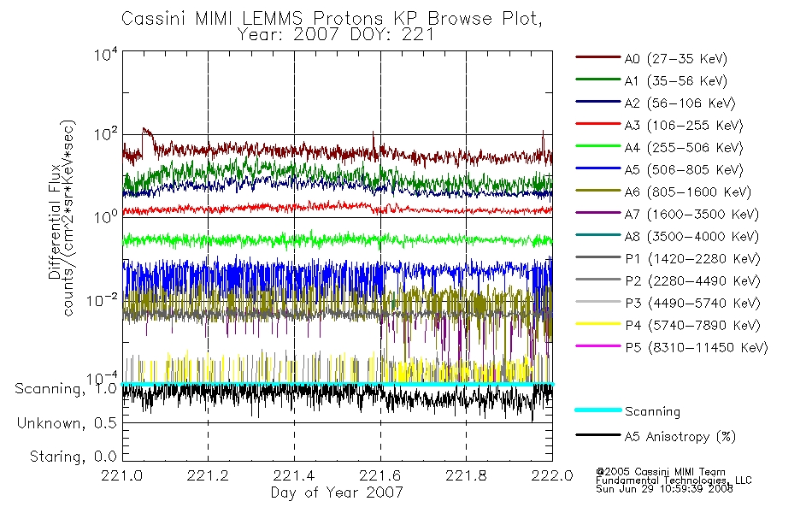Click the x-axis tick label 222.0
Image resolution: width=812 pixels, height=513 pixels.
(552, 475)
